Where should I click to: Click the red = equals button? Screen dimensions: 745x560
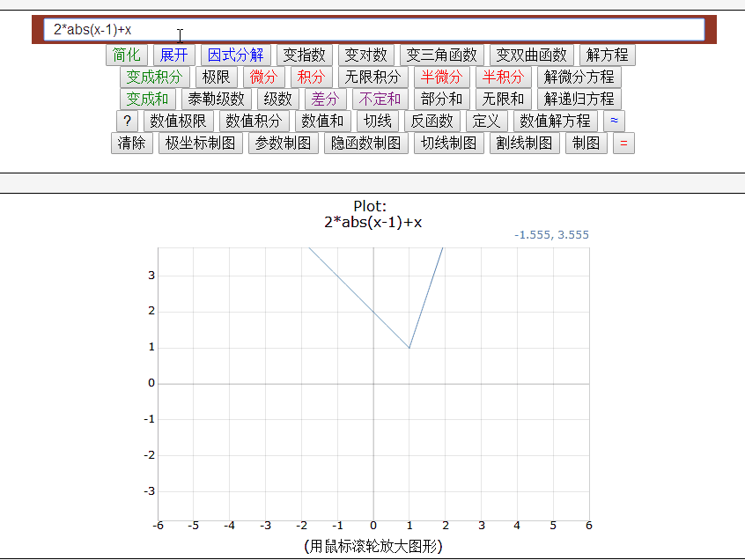pos(623,143)
